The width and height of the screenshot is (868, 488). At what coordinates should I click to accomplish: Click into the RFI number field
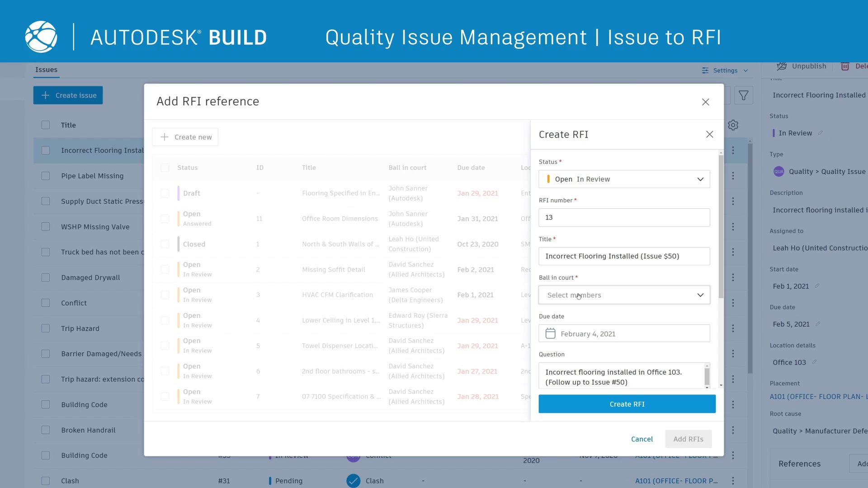coord(624,217)
